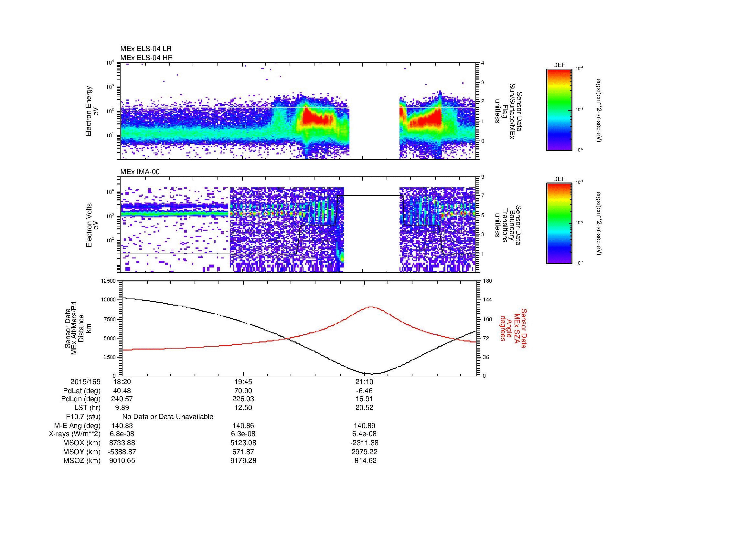Click the '10000' altitude axis tick
Screen dimensions: 756x534
[x=109, y=300]
